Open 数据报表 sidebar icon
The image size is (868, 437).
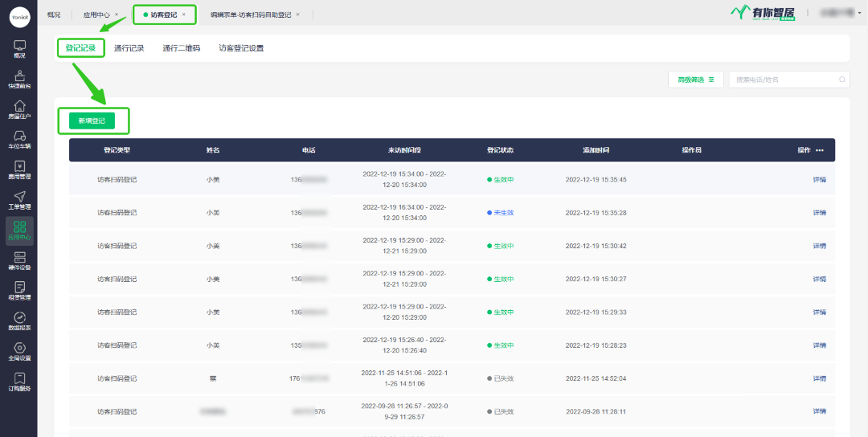18,321
